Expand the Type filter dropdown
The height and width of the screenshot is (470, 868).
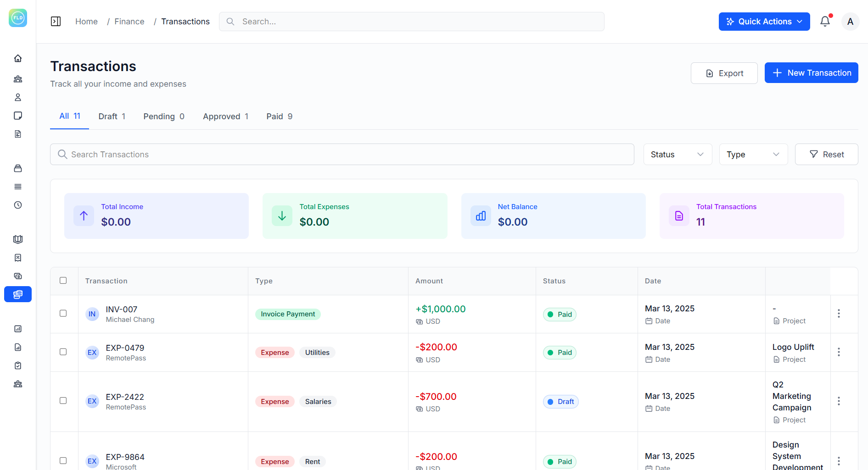tap(753, 155)
